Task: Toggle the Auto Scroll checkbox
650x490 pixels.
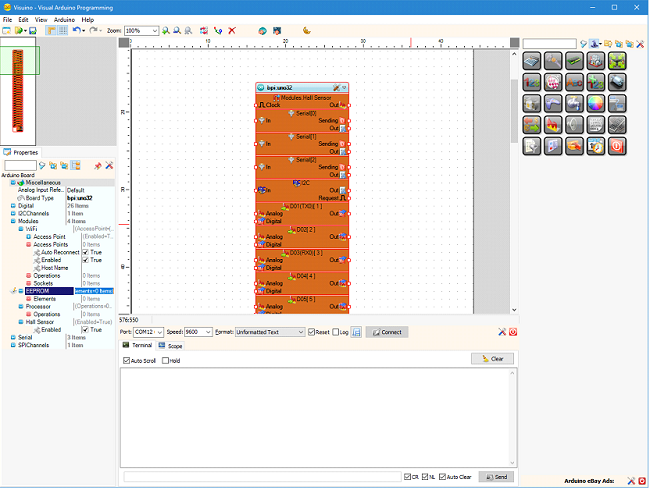Action: pos(126,361)
